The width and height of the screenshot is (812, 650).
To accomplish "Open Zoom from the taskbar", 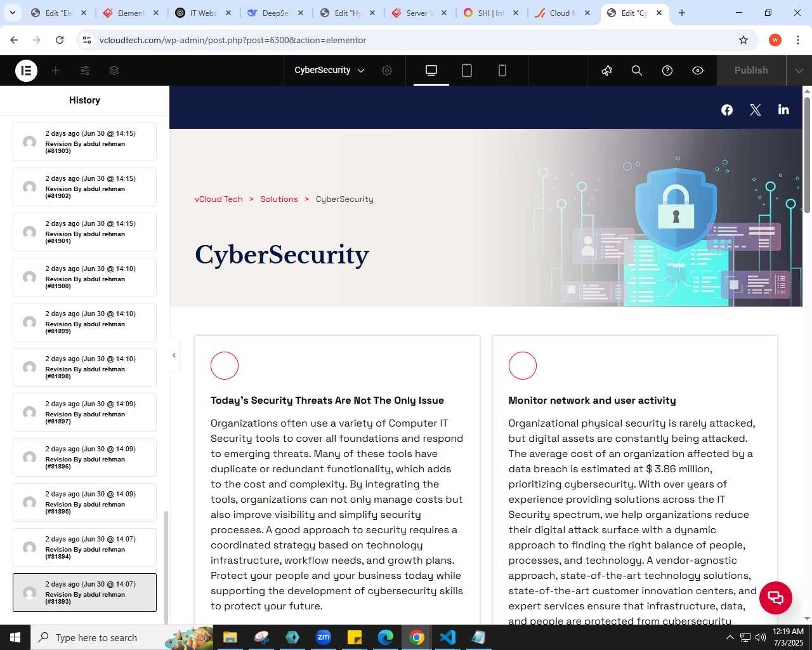I will click(324, 637).
